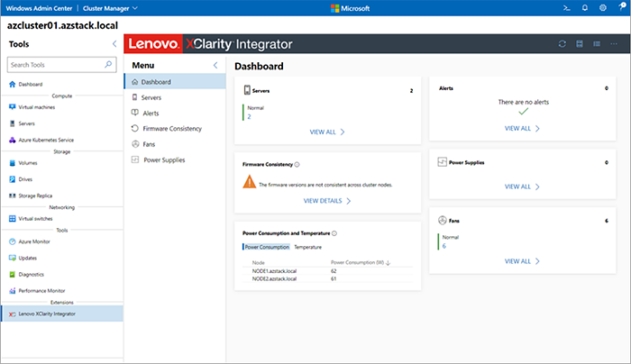Open PowerShell console icon in top bar
Screen dimensions: 631x364
567,8
